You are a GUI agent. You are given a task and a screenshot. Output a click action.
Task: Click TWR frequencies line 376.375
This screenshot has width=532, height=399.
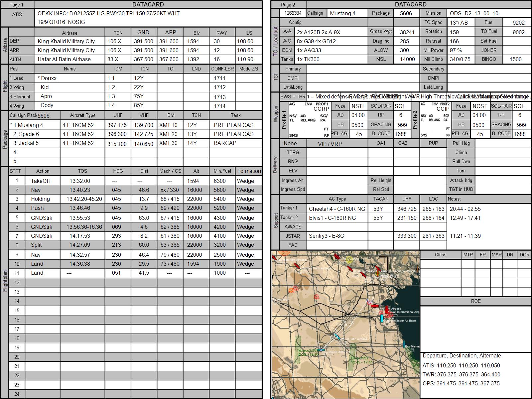462,374
